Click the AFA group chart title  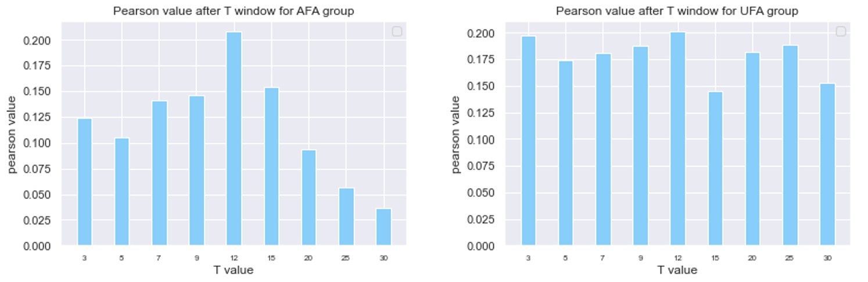coord(234,11)
